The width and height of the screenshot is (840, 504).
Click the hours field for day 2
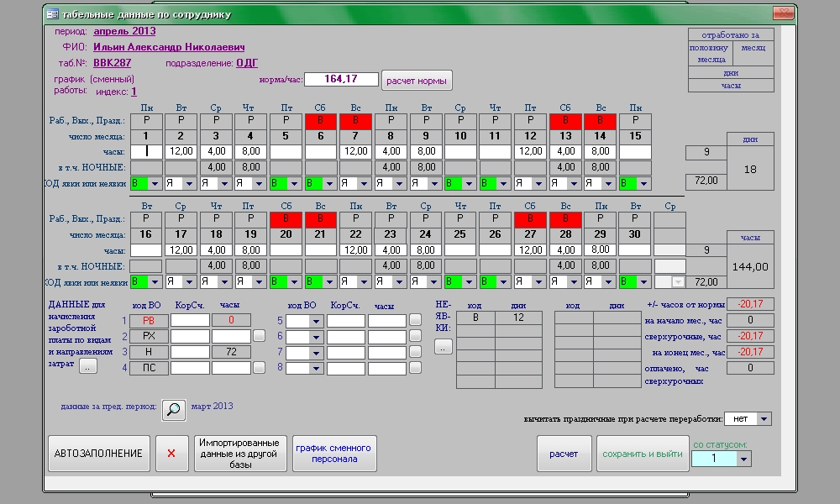click(181, 151)
